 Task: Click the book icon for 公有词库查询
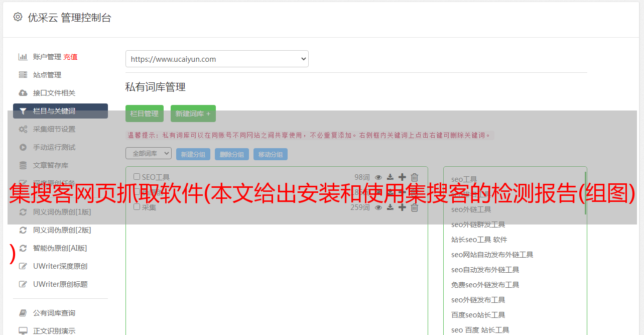[23, 313]
